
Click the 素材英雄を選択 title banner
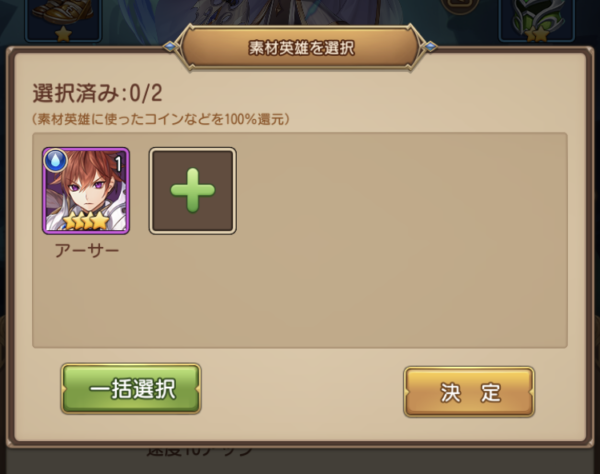(301, 48)
